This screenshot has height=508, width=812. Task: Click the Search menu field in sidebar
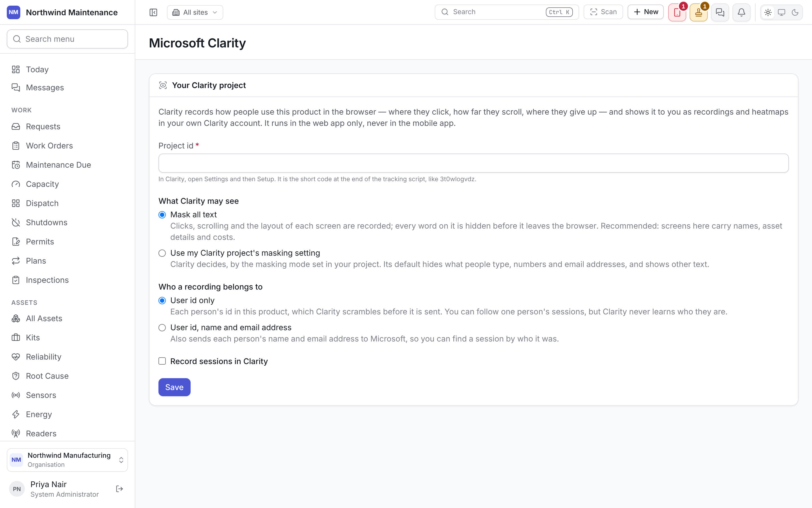[x=67, y=39]
